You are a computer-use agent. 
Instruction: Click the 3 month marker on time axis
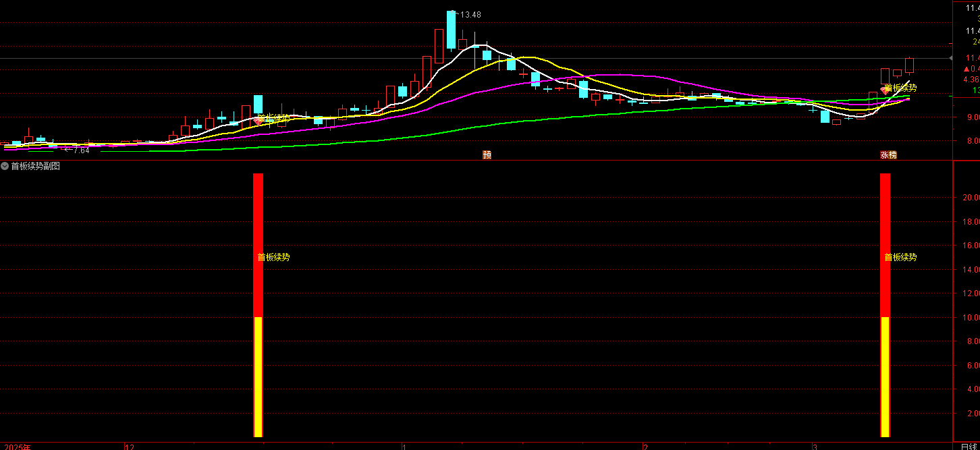tap(815, 447)
